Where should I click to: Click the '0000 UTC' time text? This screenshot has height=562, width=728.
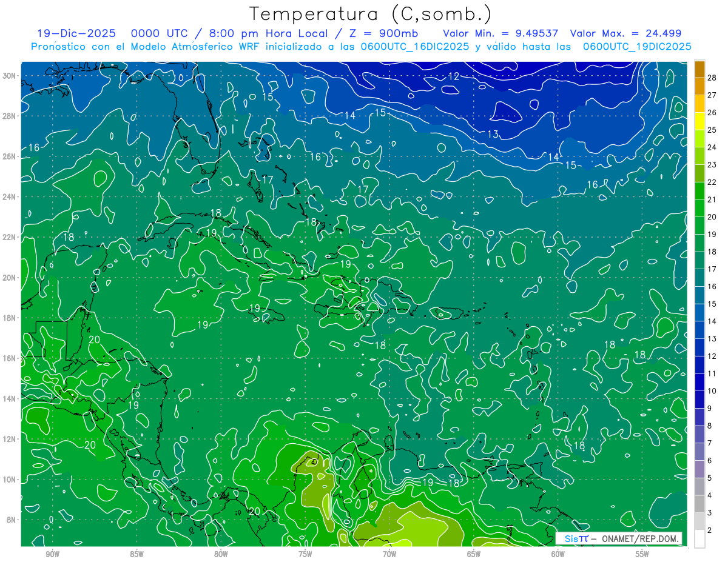tap(161, 33)
